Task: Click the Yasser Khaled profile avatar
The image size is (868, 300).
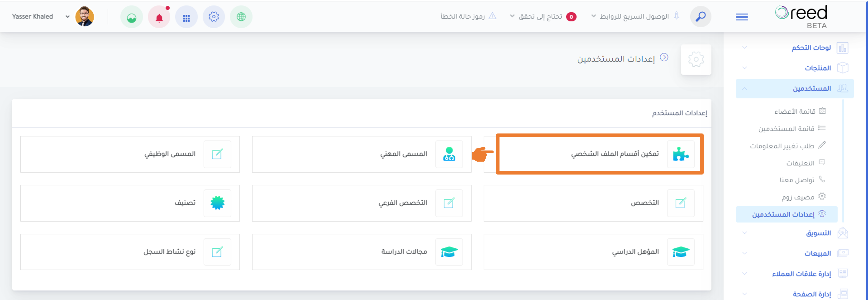Action: click(85, 17)
